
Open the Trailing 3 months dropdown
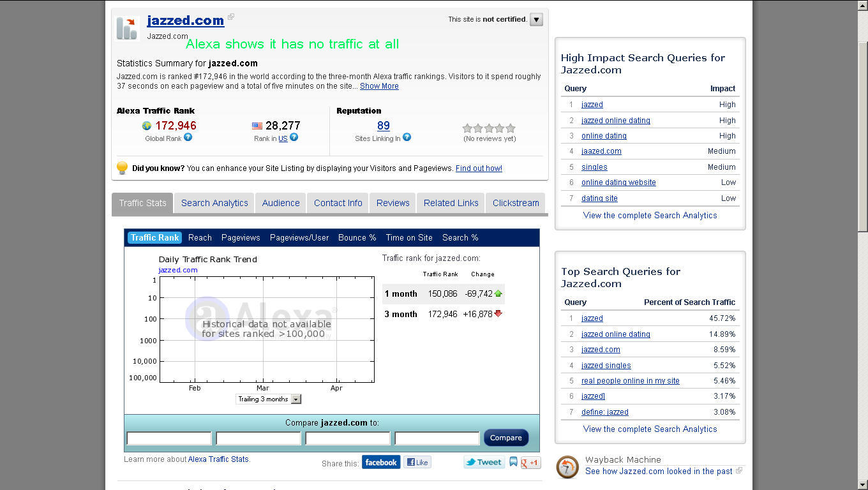(x=268, y=399)
